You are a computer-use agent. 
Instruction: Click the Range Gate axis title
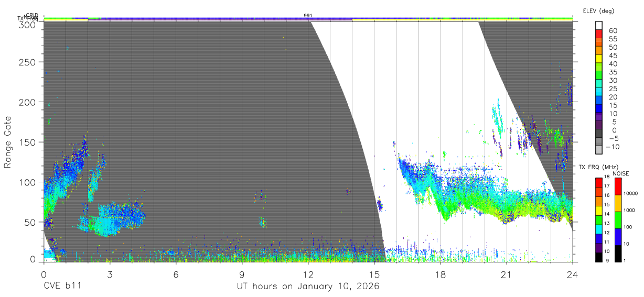pyautogui.click(x=8, y=142)
